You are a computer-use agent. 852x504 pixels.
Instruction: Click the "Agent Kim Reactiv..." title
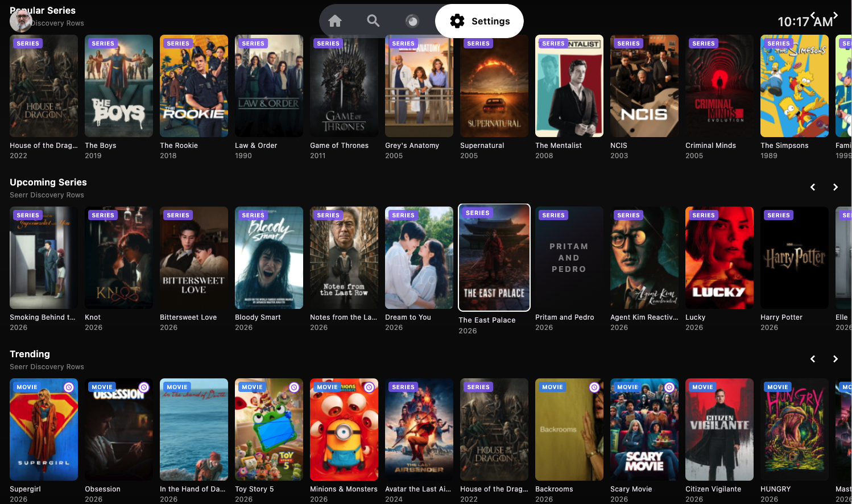coord(644,317)
